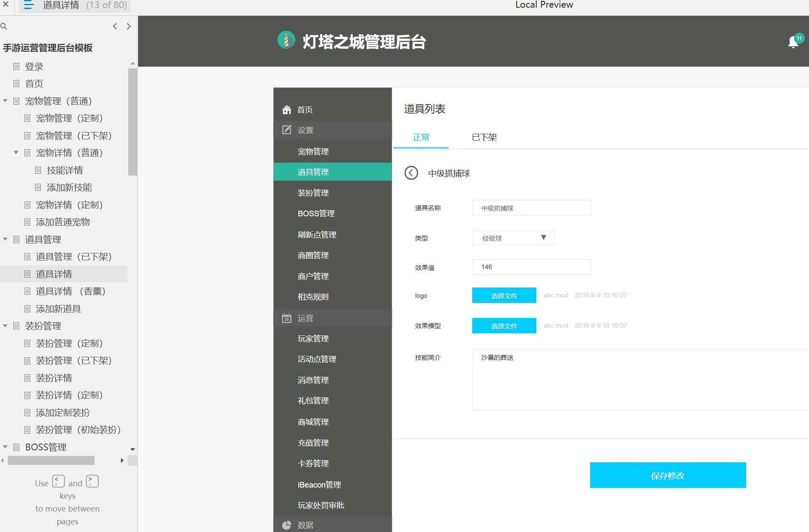Image resolution: width=809 pixels, height=532 pixels.
Task: Go to next page with right arrow
Action: pos(129,26)
